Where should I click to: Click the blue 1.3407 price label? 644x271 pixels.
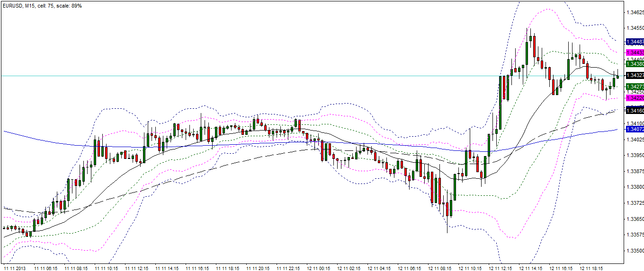(x=635, y=129)
